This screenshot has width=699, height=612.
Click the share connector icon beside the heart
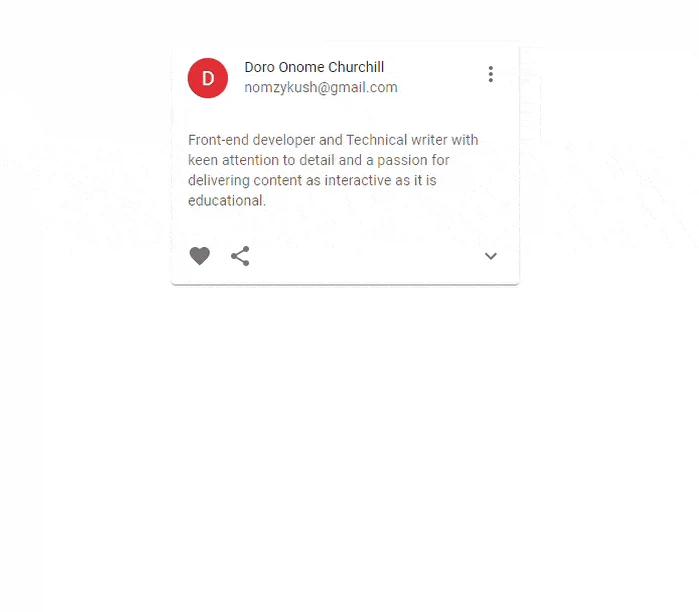(240, 256)
